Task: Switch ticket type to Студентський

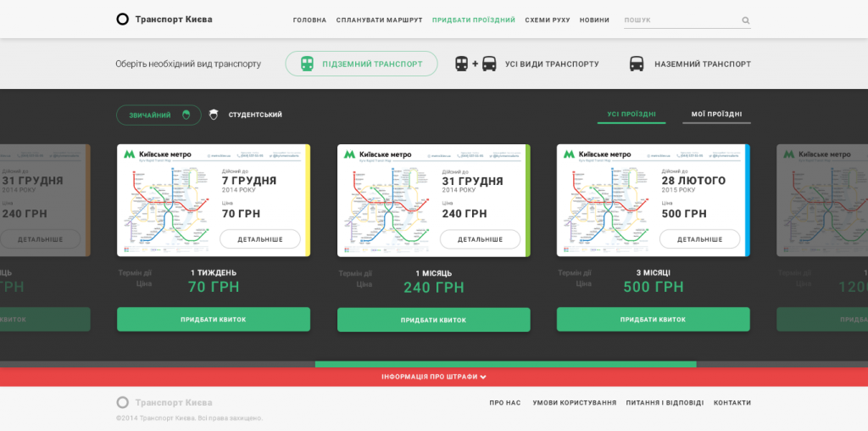Action: pyautogui.click(x=254, y=115)
